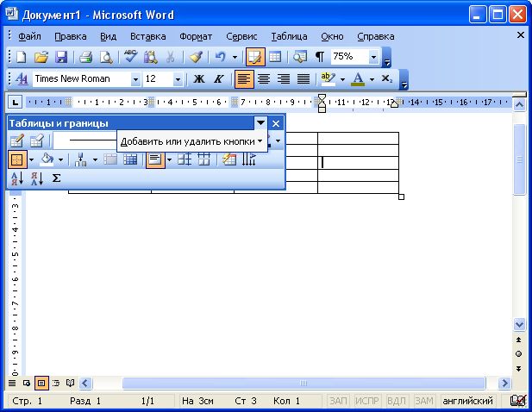This screenshot has height=412, width=532.
Task: Open an existing file with the folder icon
Action: click(x=41, y=57)
